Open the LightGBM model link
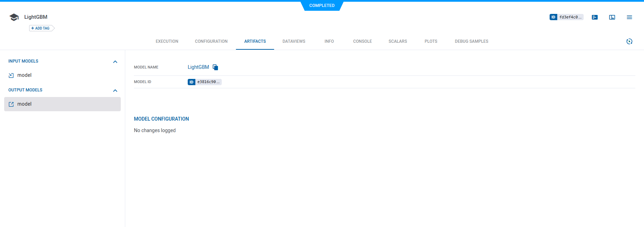The height and width of the screenshot is (227, 644). 198,67
